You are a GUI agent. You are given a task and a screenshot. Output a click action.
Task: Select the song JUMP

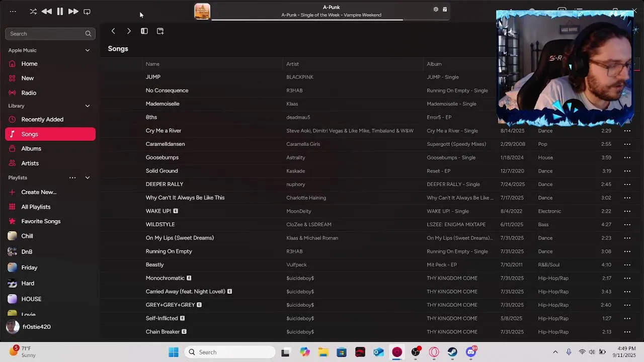tap(153, 77)
